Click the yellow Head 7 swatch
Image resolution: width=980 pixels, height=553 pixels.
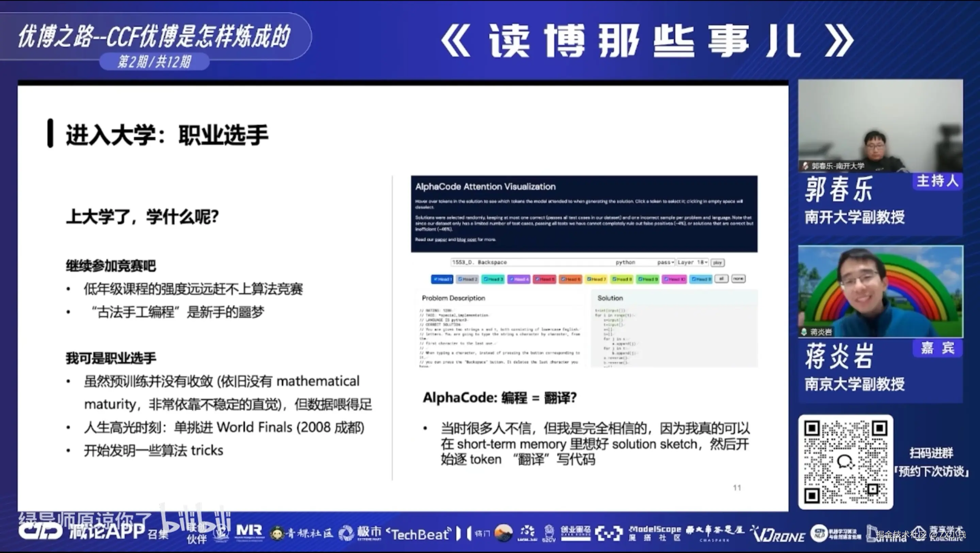596,279
